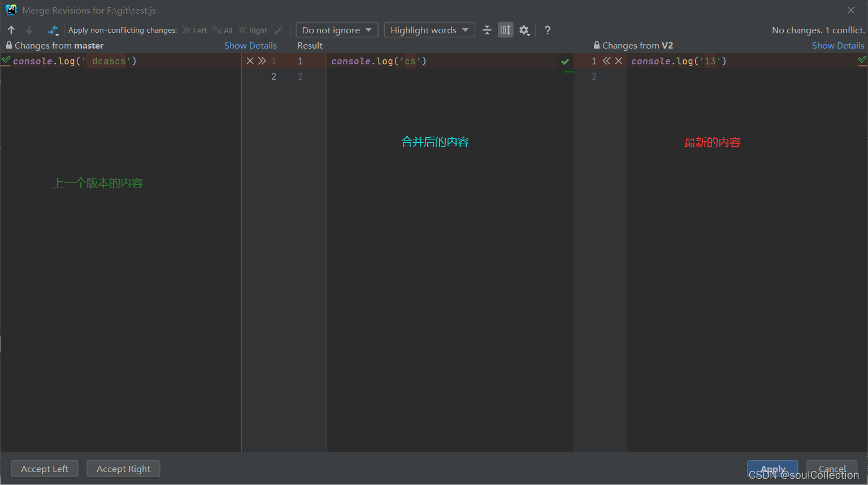This screenshot has height=485, width=868.
Task: Click lock icon beside 'Changes from master'
Action: pyautogui.click(x=9, y=45)
